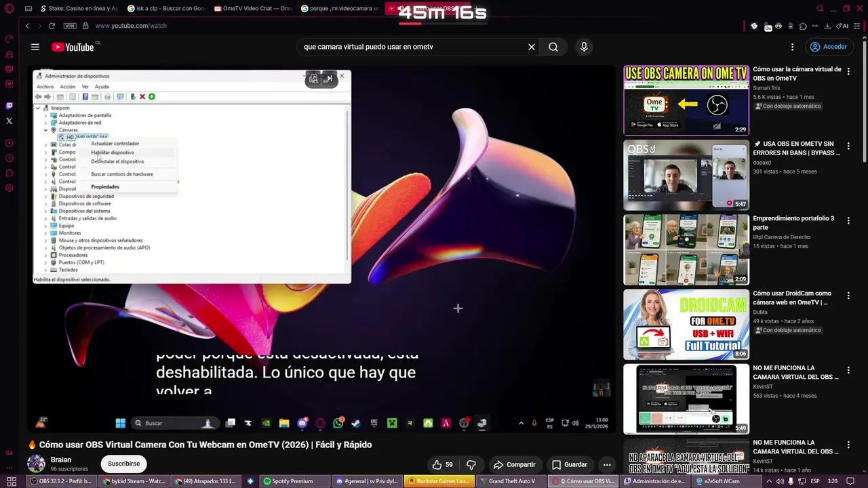Image resolution: width=868 pixels, height=488 pixels.
Task: Open the browser Easy Setup menu icon
Action: point(858,26)
